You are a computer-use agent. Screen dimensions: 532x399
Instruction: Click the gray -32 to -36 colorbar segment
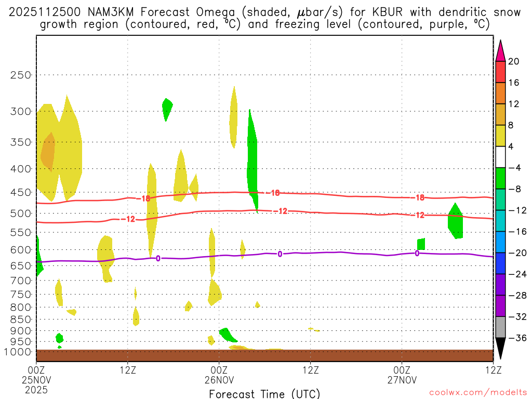coord(500,327)
